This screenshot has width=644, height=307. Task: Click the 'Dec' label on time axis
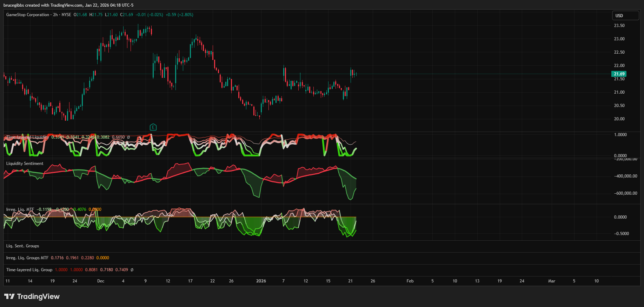[x=101, y=281]
